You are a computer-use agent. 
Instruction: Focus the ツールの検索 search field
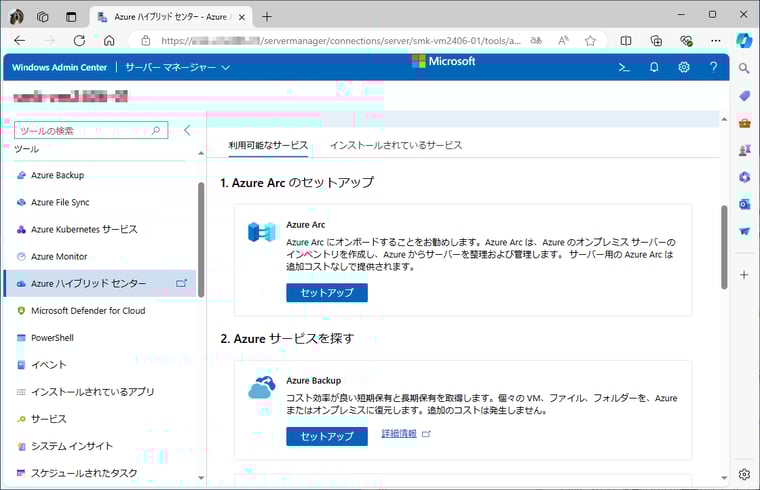pyautogui.click(x=91, y=130)
